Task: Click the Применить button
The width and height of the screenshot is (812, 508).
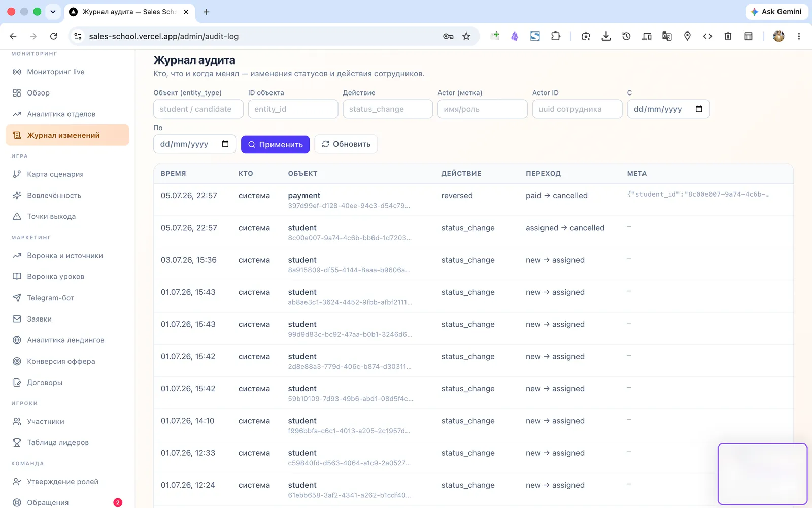Action: (276, 144)
